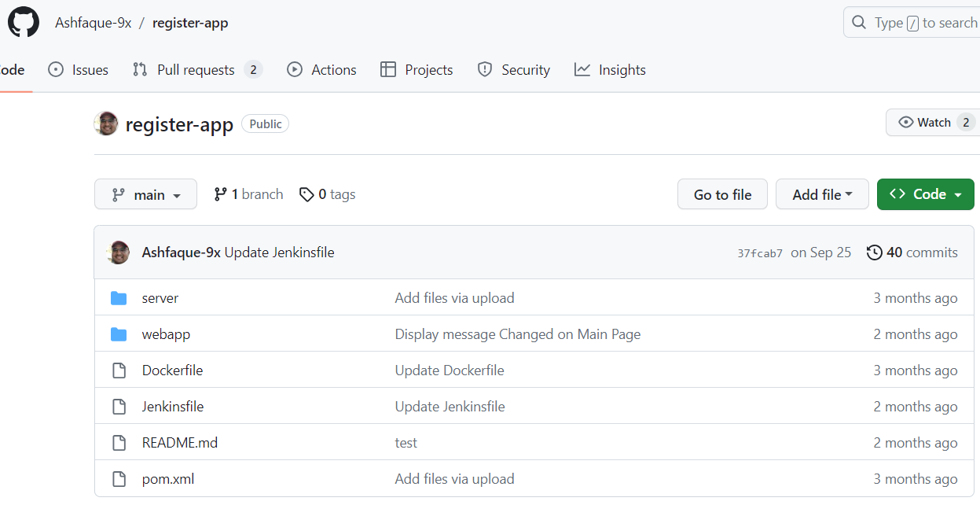Click the Go to file button

coord(722,194)
